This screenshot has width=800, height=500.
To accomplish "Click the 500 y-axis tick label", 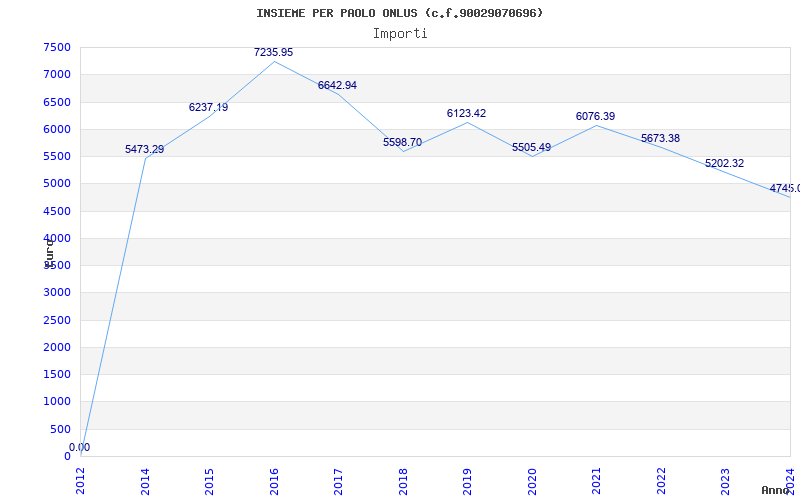I will (x=61, y=429).
